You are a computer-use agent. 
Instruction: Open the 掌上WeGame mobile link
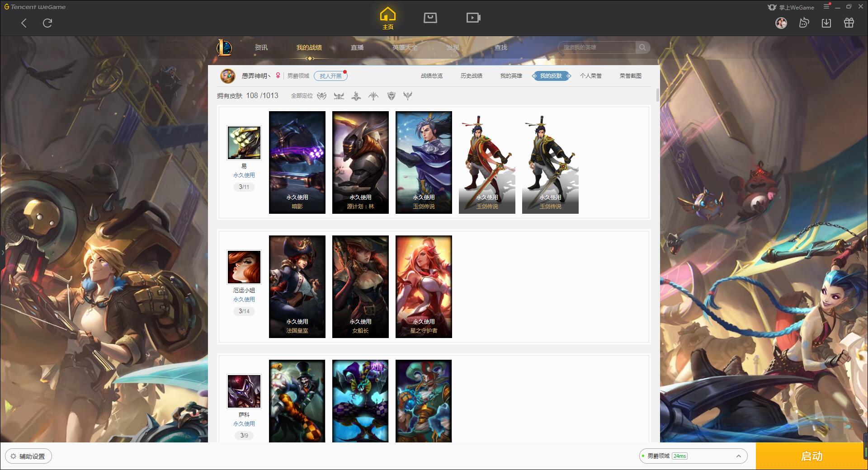pos(791,7)
